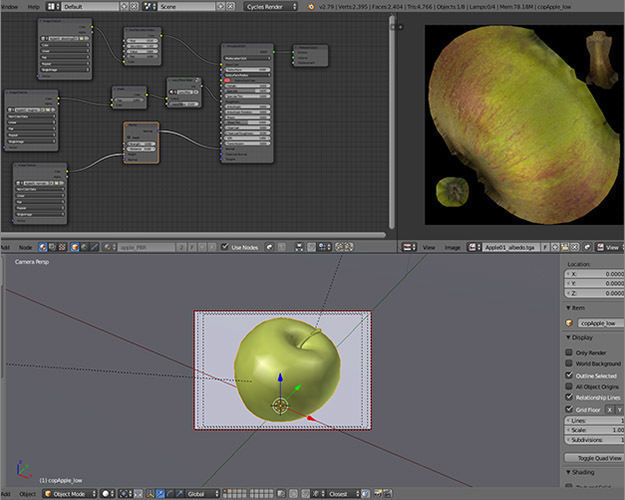This screenshot has height=500, width=625.
Task: Open the Help menu in top bar
Action: coord(33,7)
